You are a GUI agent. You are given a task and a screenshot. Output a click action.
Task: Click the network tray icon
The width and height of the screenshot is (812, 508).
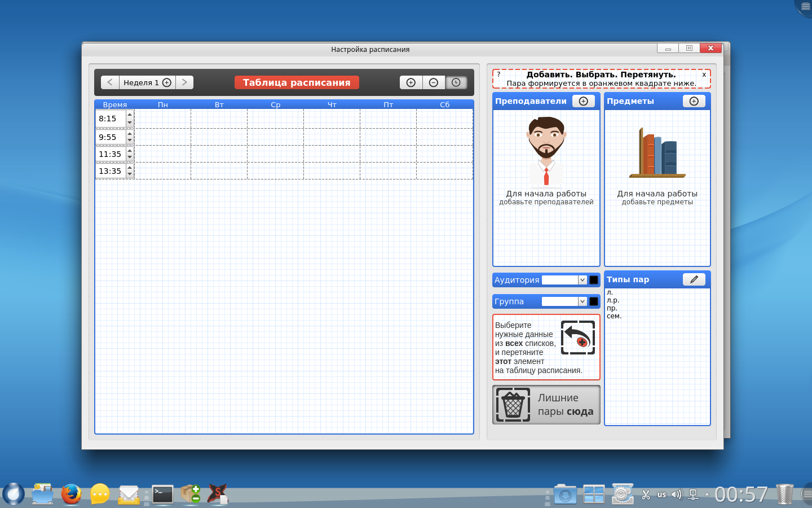click(693, 494)
